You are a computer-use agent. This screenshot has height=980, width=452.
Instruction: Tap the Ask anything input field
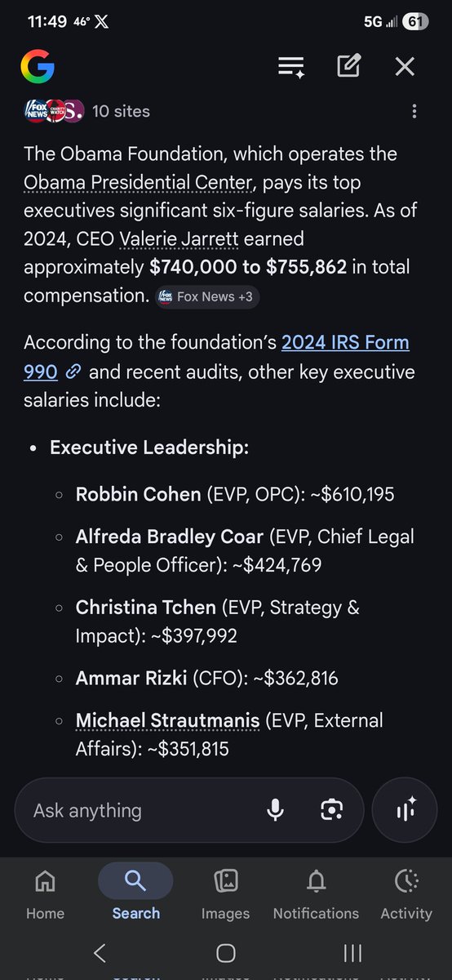(139, 811)
